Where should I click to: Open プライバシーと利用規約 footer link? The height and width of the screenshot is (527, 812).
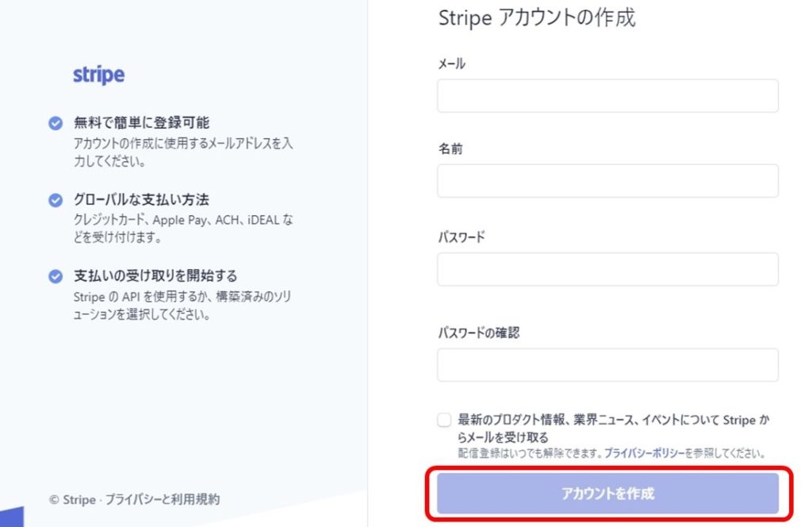point(163,499)
